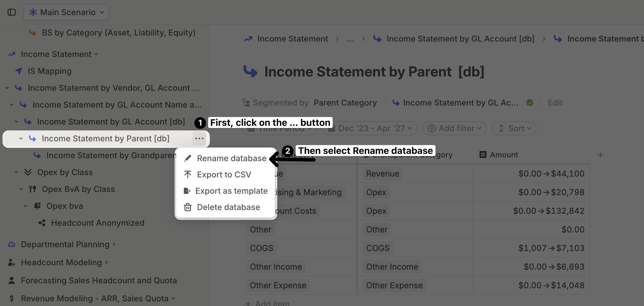This screenshot has width=644, height=306.
Task: Open the Add filter dropdown
Action: [454, 128]
